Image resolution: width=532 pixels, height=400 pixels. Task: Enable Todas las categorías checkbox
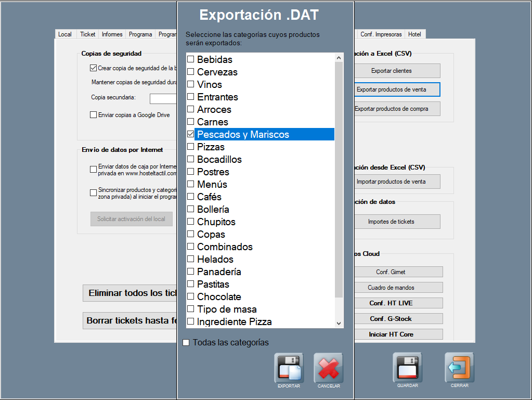[186, 342]
